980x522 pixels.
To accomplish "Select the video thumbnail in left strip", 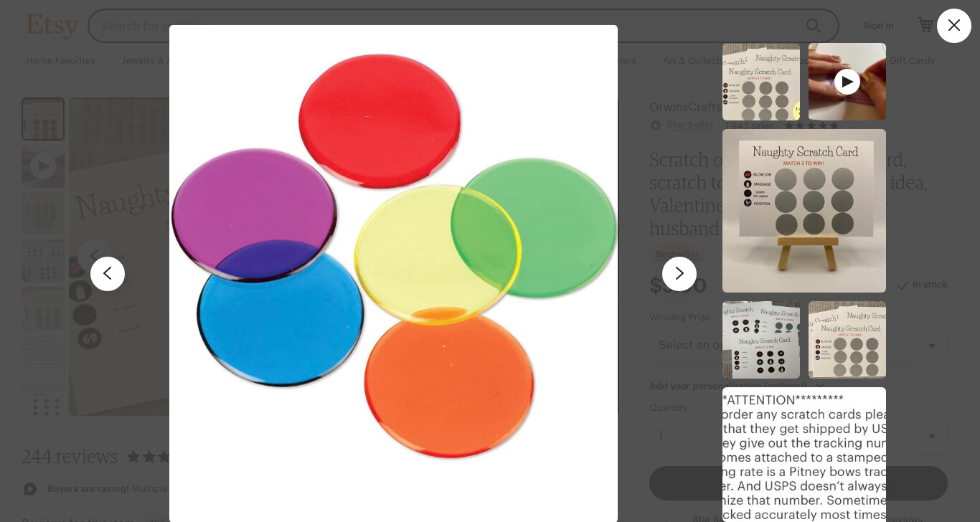I will (x=43, y=167).
